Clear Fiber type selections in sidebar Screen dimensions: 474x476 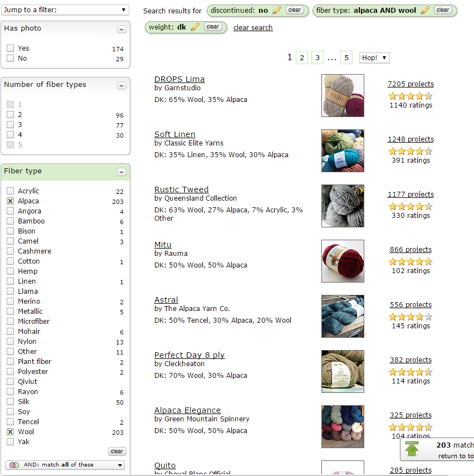pyautogui.click(x=117, y=451)
